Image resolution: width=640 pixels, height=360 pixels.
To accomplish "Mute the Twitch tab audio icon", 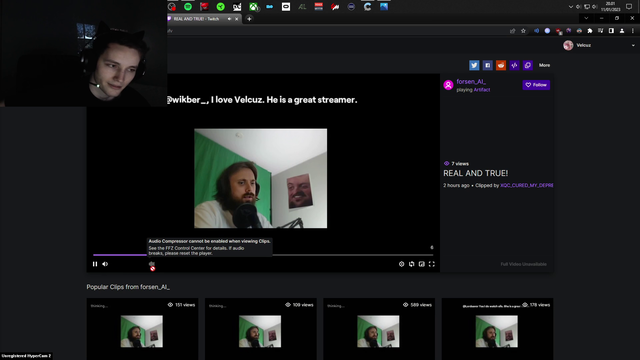I will point(229,19).
